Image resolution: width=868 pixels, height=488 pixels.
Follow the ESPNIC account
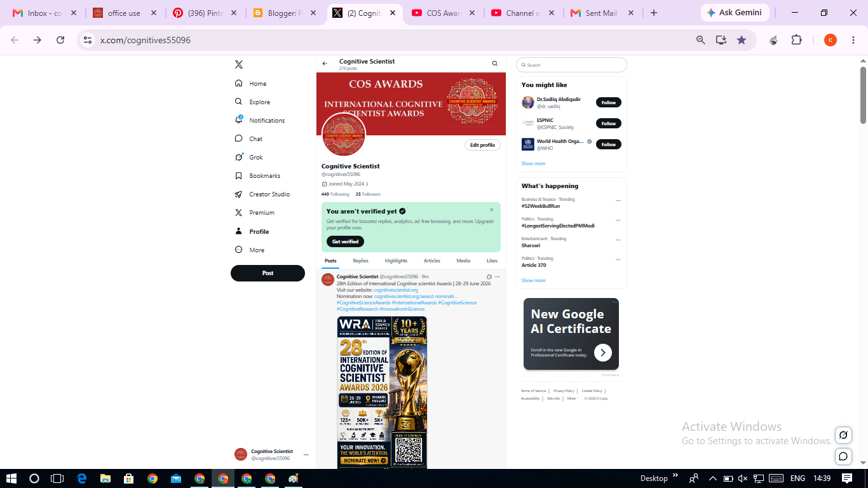(609, 123)
